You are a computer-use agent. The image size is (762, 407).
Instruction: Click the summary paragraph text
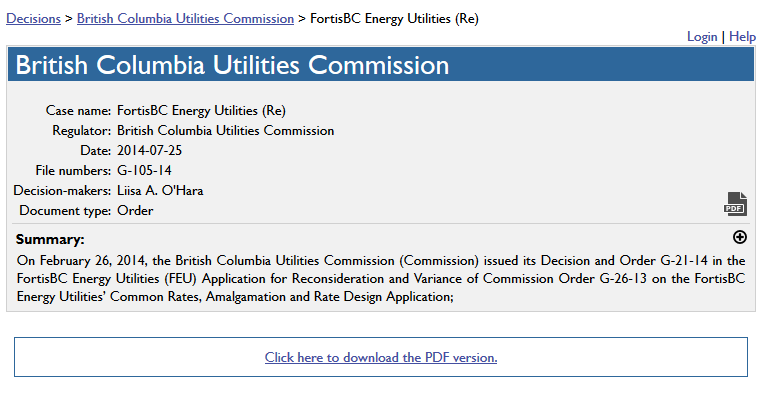(380, 278)
